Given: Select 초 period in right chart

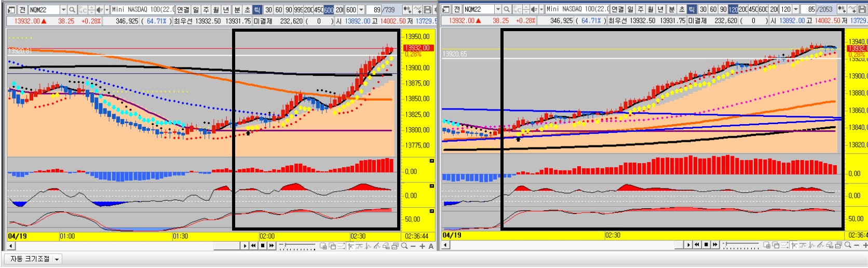Looking at the screenshot, I should (682, 10).
